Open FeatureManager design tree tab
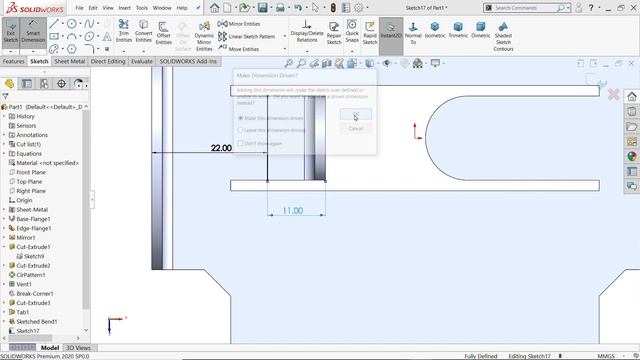This screenshot has height=360, width=640. [9, 84]
